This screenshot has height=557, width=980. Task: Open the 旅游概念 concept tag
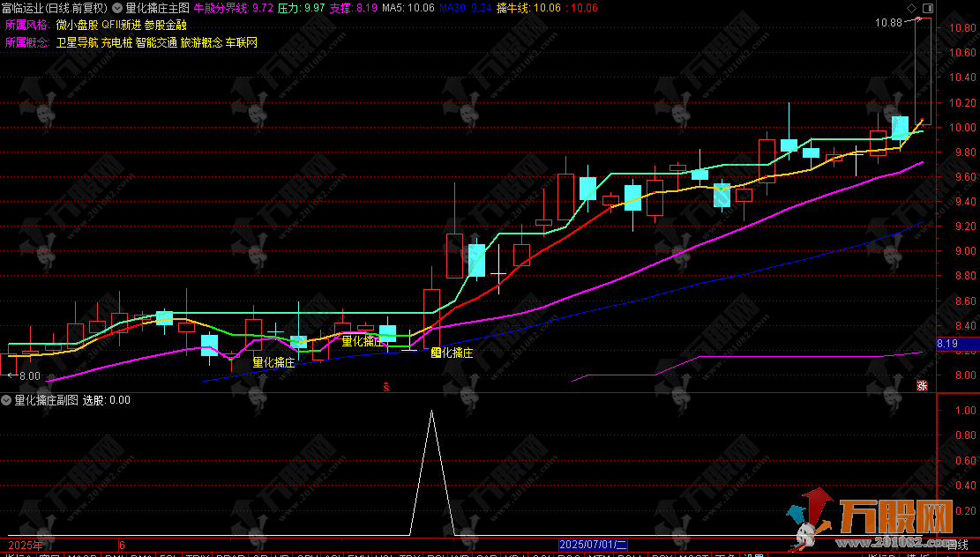(201, 42)
